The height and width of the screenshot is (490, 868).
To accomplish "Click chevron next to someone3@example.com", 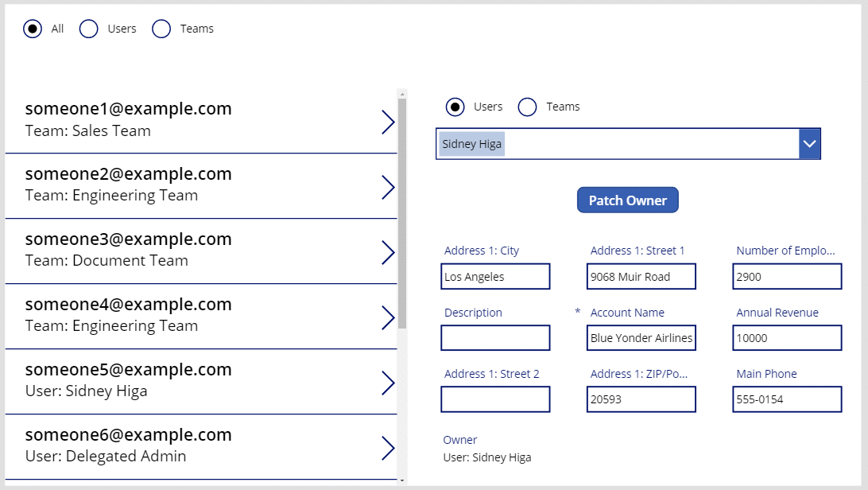I will pyautogui.click(x=388, y=252).
